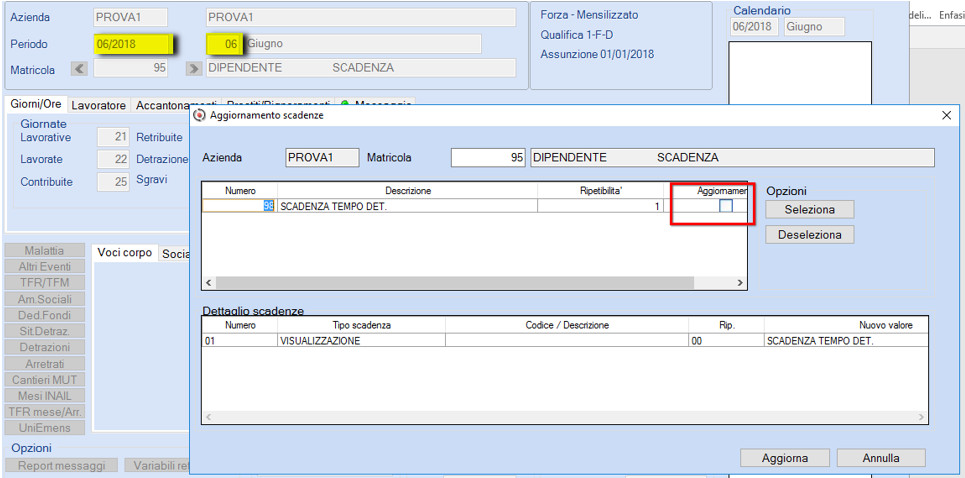Image resolution: width=965 pixels, height=478 pixels.
Task: Tick the Aggiornamento checkbox for SCADENZA TEMPO DET.
Action: pyautogui.click(x=726, y=207)
